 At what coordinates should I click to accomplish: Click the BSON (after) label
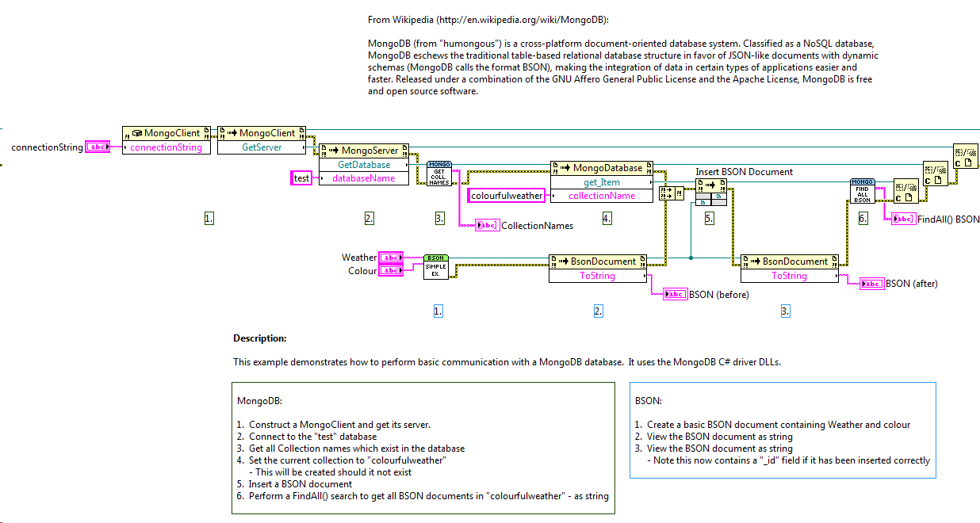pos(912,284)
